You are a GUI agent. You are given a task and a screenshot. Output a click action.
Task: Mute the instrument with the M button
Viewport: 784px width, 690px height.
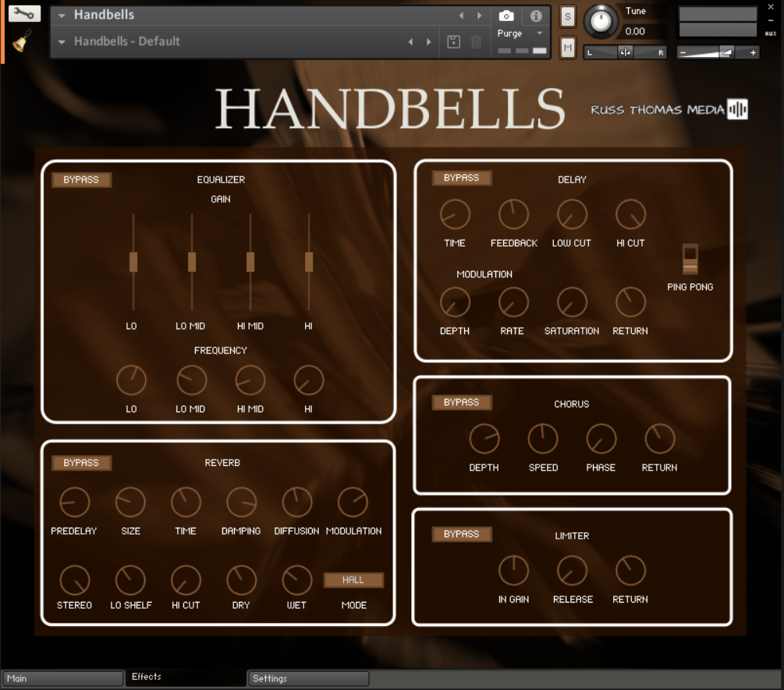(567, 48)
